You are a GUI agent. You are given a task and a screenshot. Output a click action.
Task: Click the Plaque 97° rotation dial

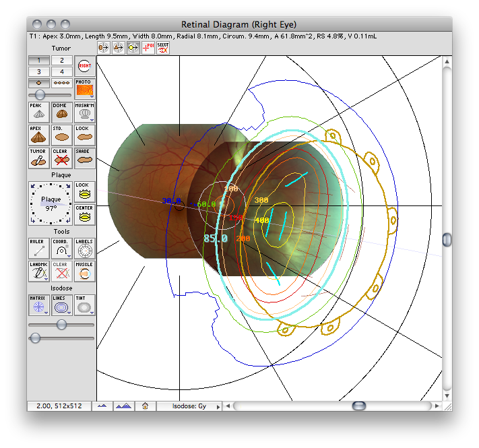51,203
